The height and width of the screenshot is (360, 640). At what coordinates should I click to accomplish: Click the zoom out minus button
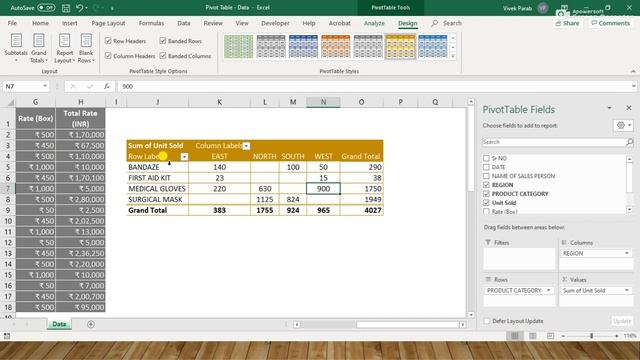tap(563, 336)
